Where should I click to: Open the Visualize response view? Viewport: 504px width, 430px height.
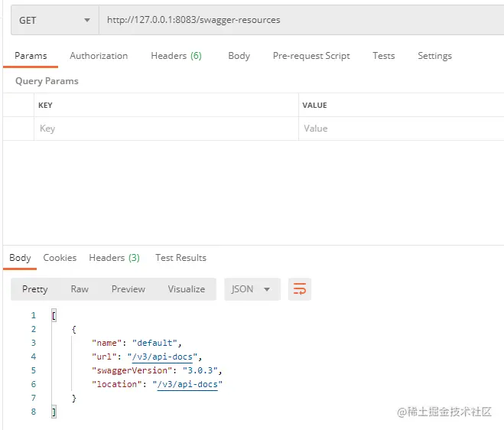pyautogui.click(x=187, y=289)
